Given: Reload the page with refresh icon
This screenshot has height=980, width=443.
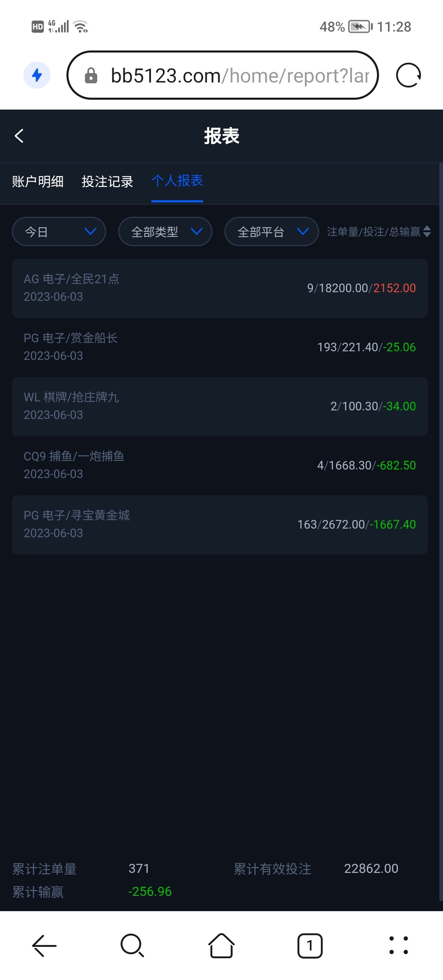Looking at the screenshot, I should [x=408, y=76].
